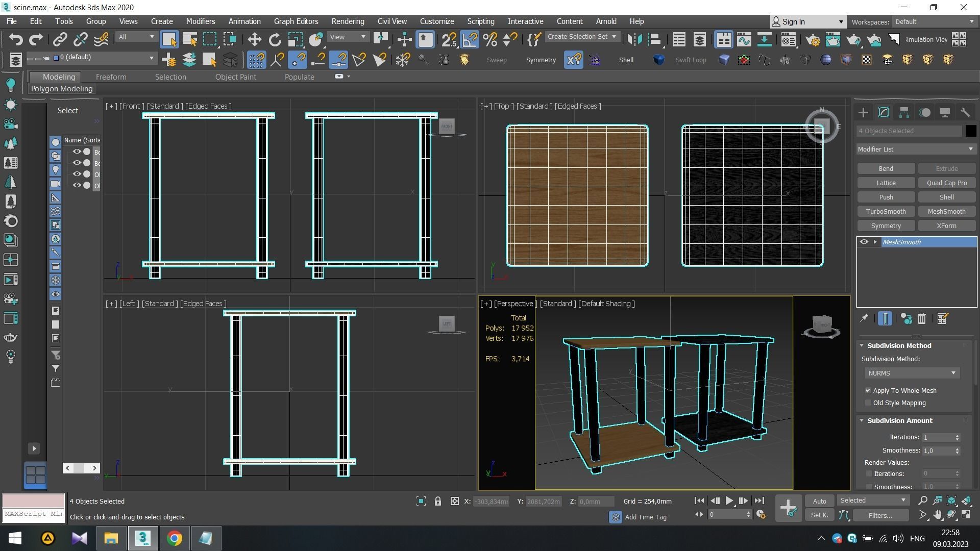
Task: Toggle MeshSmooth modifier eye visibility
Action: (864, 242)
